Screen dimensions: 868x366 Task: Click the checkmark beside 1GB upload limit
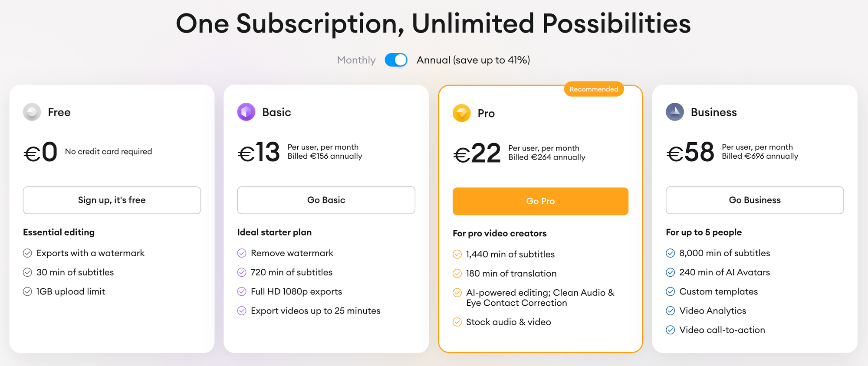(27, 291)
